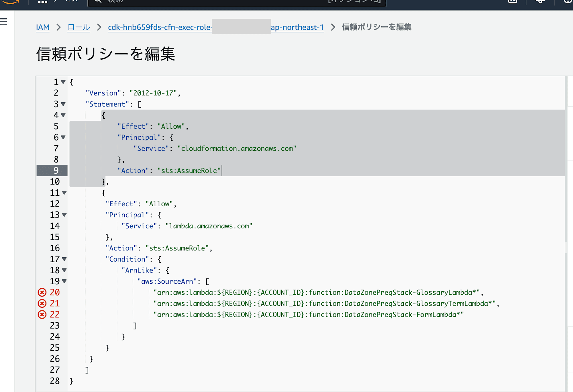Collapse the second statement block, line 11
Viewport: 573px width, 392px height.
(64, 193)
